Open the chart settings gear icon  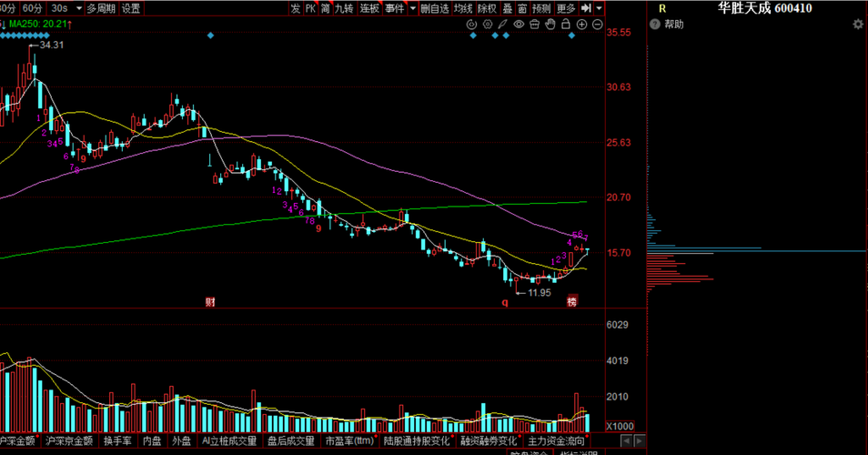(487, 25)
